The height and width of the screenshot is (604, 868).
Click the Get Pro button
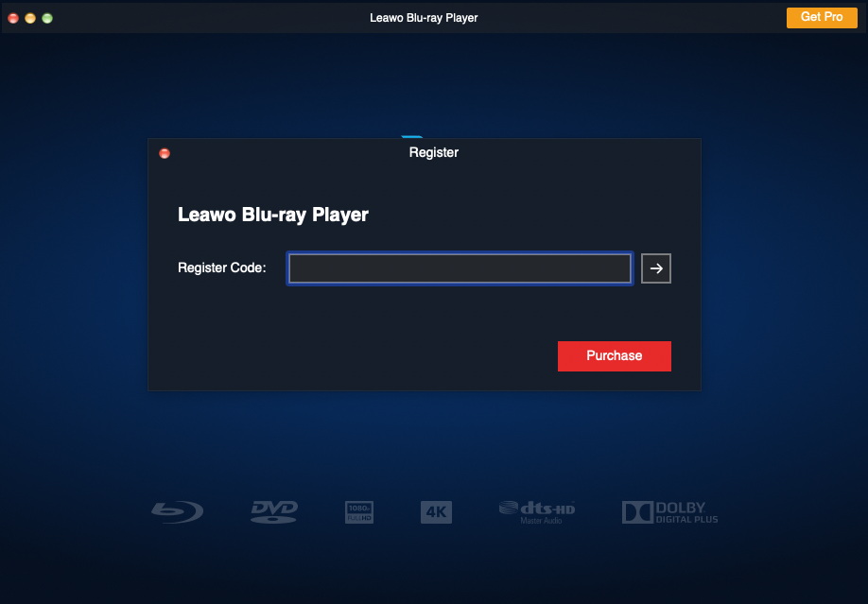pyautogui.click(x=822, y=17)
